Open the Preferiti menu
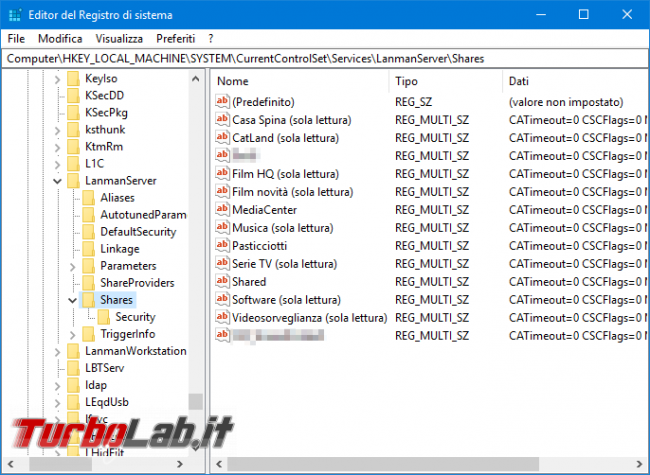The height and width of the screenshot is (475, 650). click(175, 39)
